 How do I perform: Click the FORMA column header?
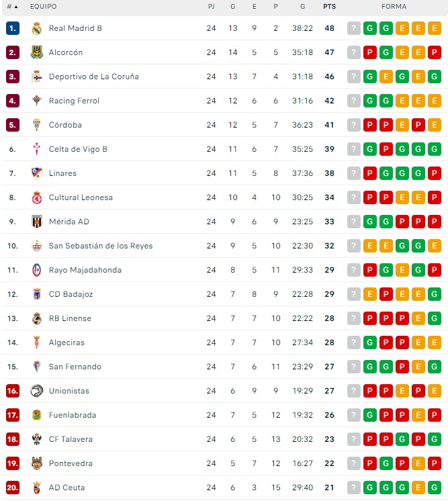point(394,7)
